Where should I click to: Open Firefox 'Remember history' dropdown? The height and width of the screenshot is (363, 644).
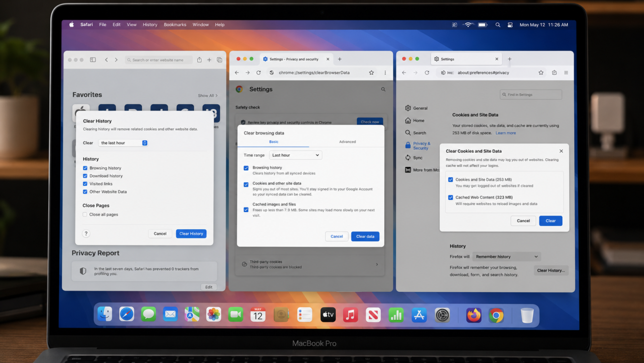tap(507, 257)
